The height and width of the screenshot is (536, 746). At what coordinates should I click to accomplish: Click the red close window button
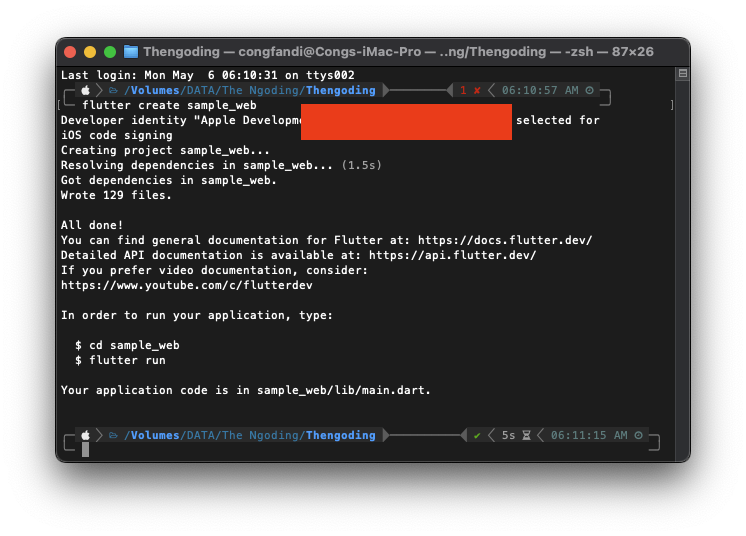[x=70, y=52]
